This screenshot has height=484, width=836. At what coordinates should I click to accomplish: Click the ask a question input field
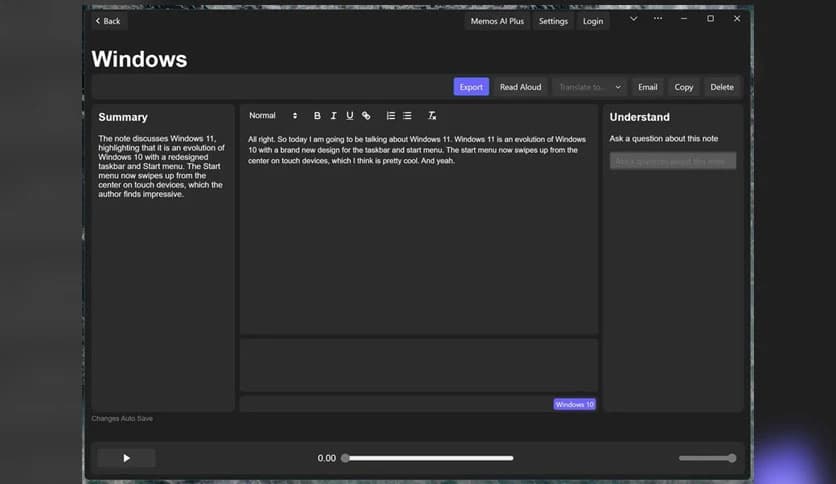tap(672, 161)
